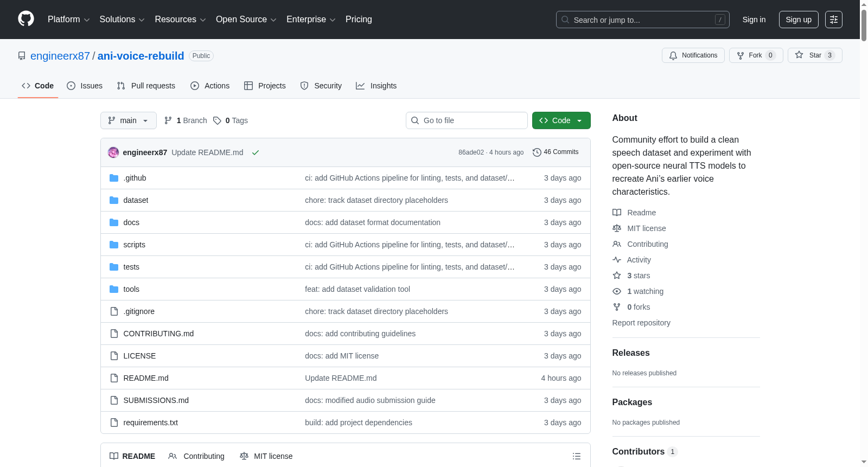Click the book icon beside Readme
The image size is (868, 467).
tap(617, 213)
